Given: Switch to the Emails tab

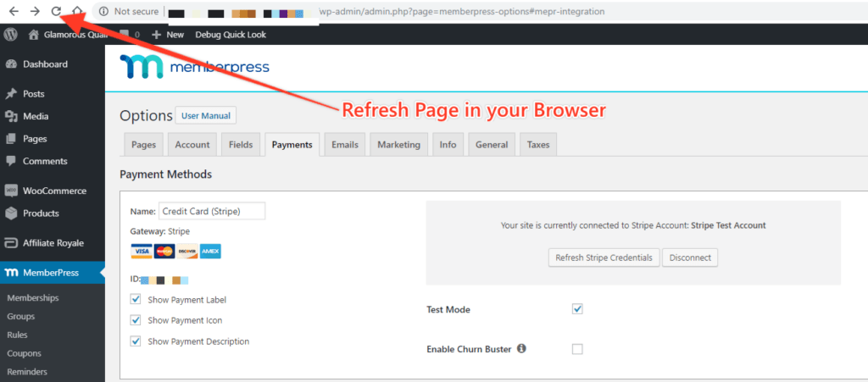Looking at the screenshot, I should (345, 145).
